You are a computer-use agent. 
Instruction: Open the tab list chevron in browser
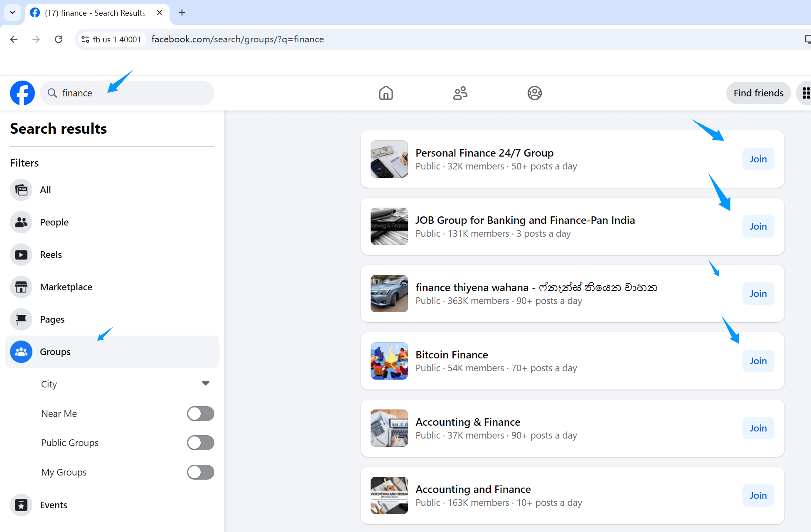coord(12,12)
